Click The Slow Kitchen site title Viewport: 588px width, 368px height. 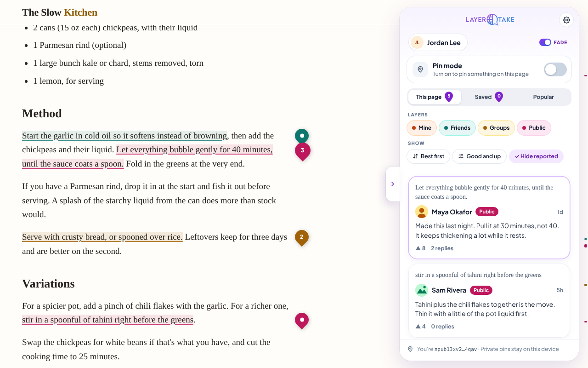click(x=60, y=12)
